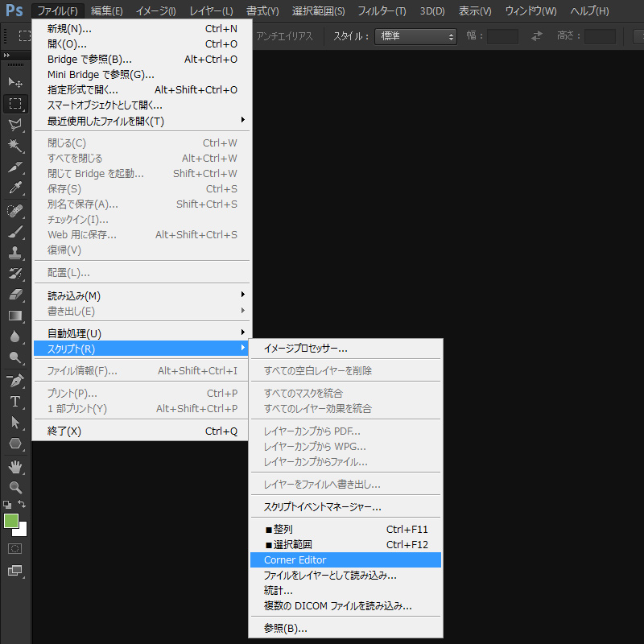Toggle Quick Mask mode
The width and height of the screenshot is (644, 644).
coord(14,549)
